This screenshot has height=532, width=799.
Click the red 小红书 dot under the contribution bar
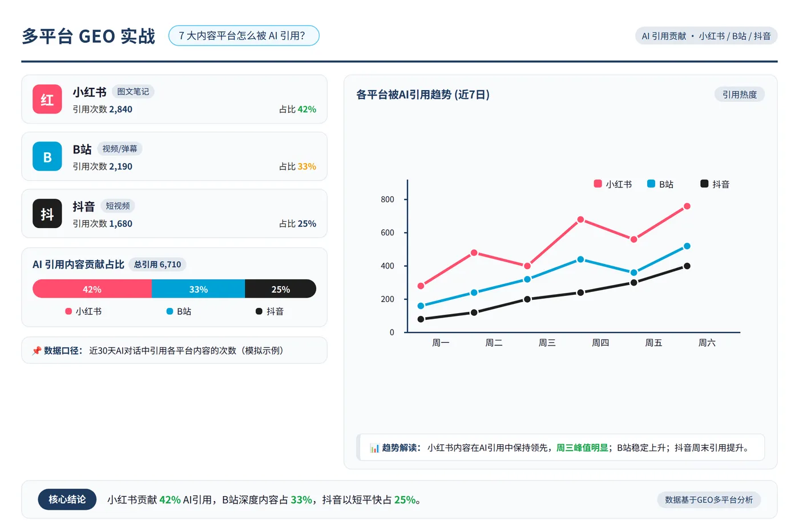[x=68, y=311]
